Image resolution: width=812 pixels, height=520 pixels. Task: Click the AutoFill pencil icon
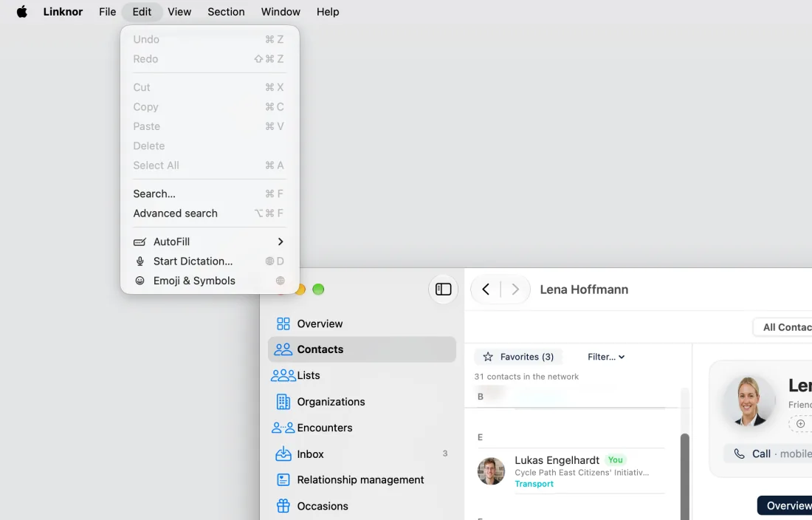[140, 242]
